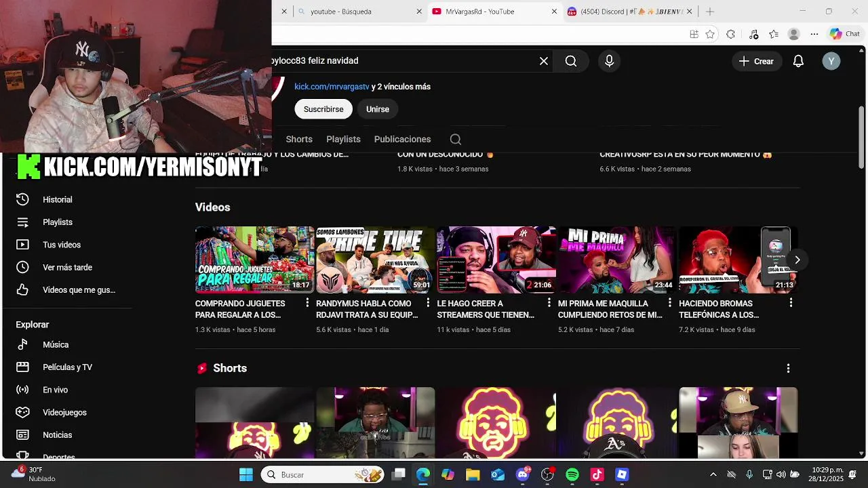
Task: Open taskbar volume speaker control
Action: (x=781, y=474)
